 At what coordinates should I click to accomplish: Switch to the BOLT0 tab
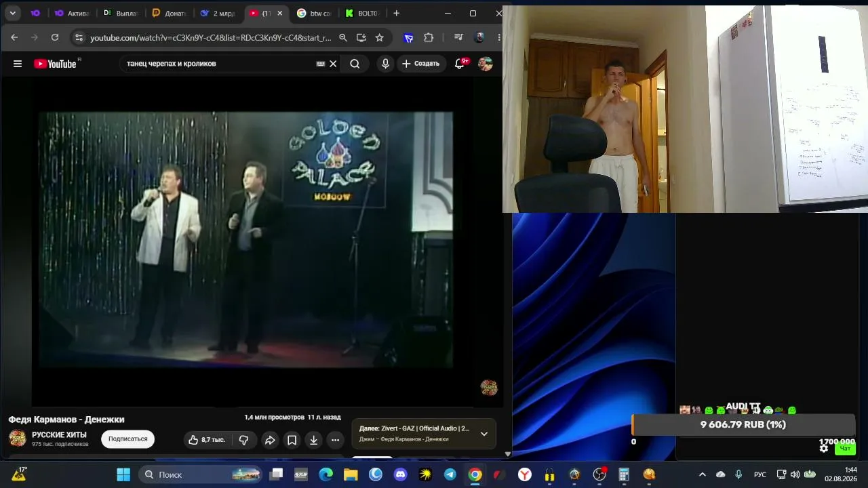[361, 14]
